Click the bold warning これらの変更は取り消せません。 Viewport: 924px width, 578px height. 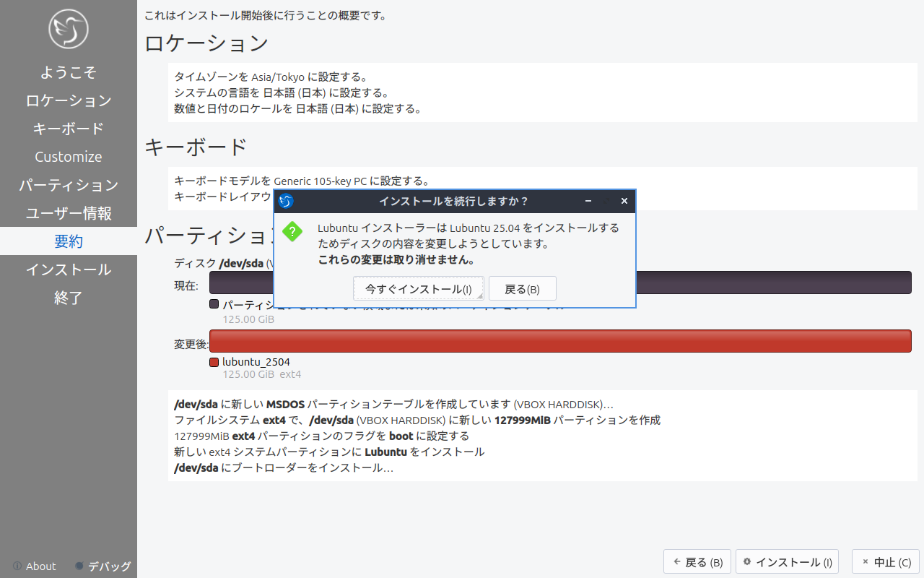(x=396, y=260)
